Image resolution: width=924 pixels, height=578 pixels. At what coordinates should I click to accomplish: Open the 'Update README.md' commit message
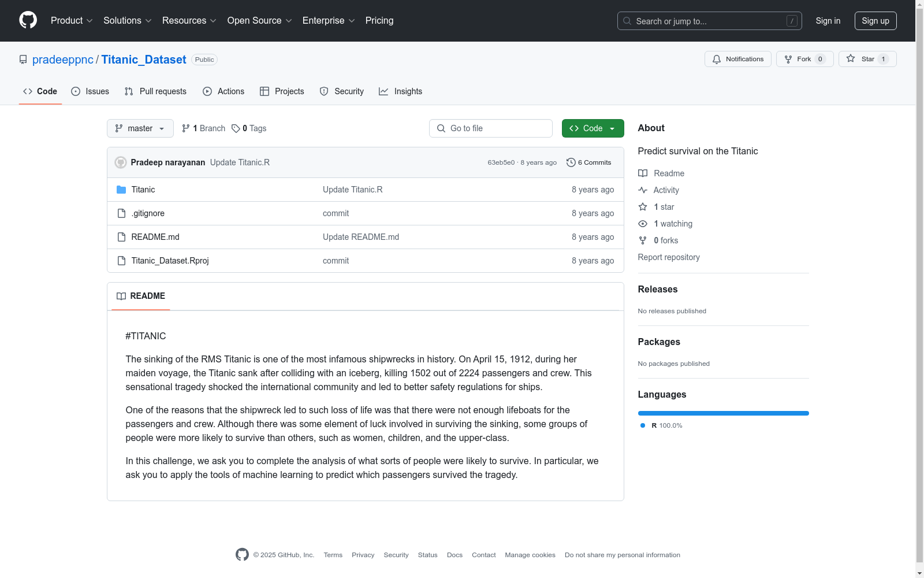click(x=361, y=237)
